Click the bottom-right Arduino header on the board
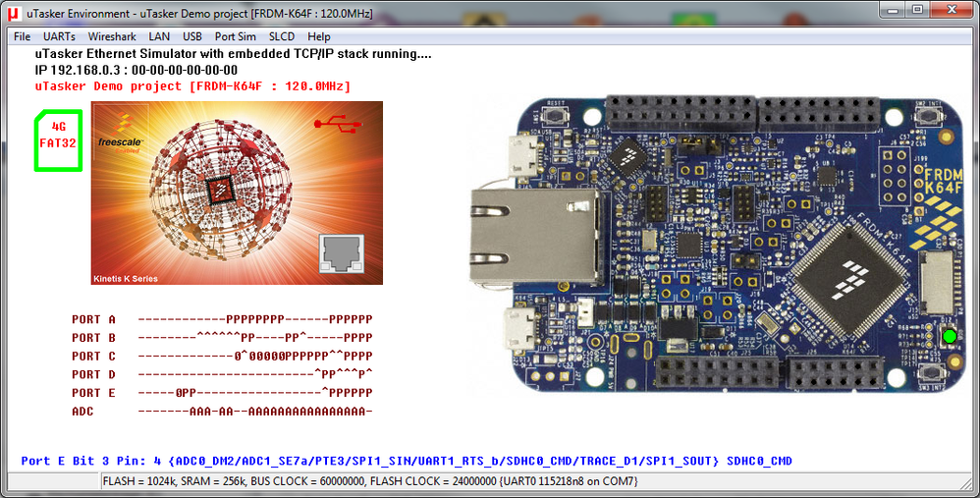The height and width of the screenshot is (498, 980). point(836,372)
